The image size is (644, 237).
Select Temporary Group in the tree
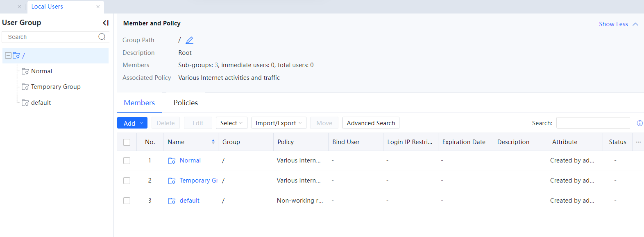[56, 87]
